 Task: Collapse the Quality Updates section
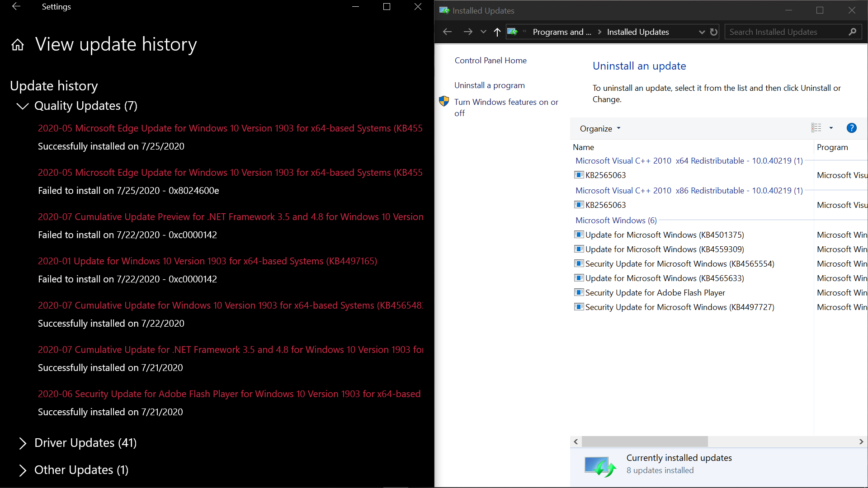pos(22,106)
